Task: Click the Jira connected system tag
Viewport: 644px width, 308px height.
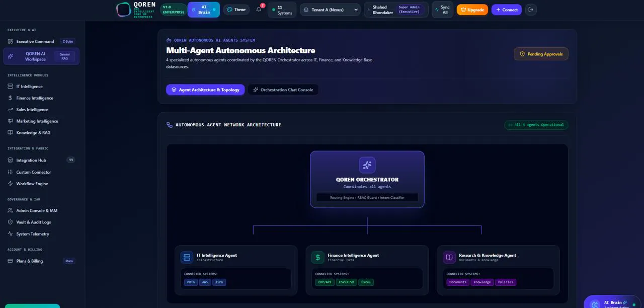Action: pos(219,282)
